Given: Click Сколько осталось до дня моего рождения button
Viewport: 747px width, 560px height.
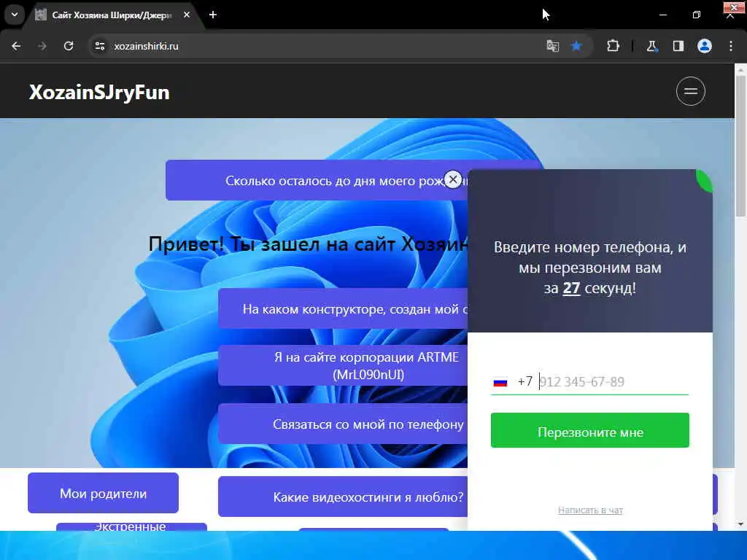Looking at the screenshot, I should coord(317,181).
